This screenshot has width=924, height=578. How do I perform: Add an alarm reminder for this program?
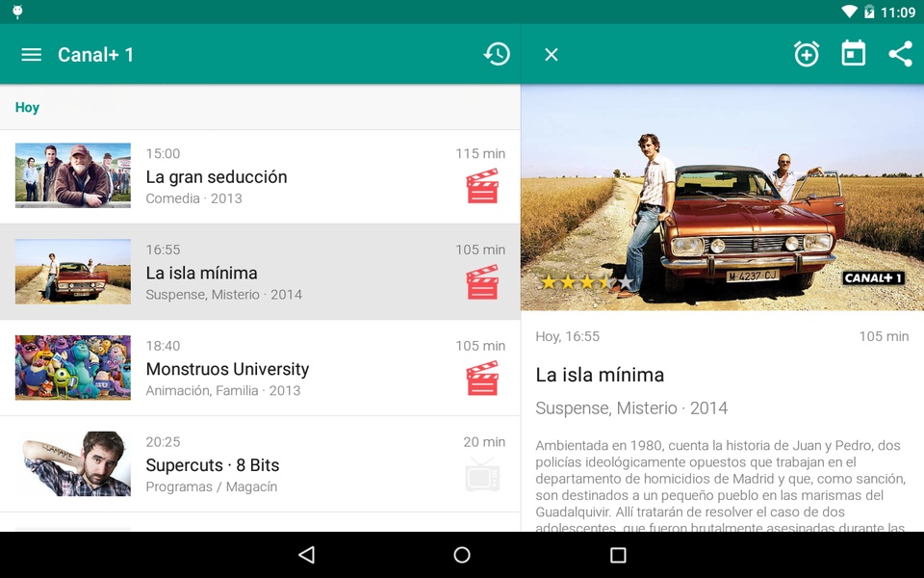[807, 54]
